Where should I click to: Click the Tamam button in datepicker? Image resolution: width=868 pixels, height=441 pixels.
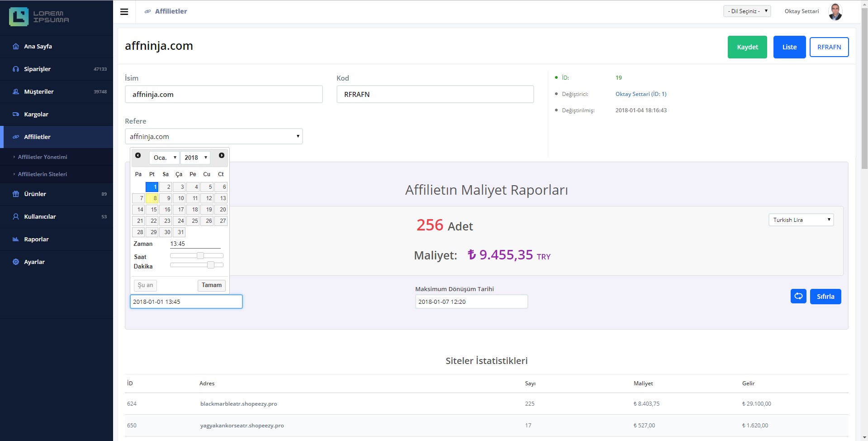tap(211, 285)
